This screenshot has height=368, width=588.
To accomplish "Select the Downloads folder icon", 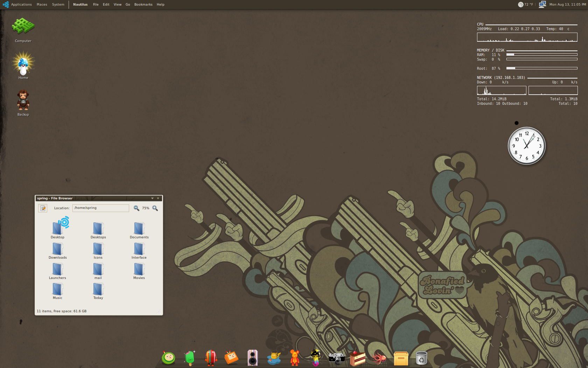I will 57,250.
